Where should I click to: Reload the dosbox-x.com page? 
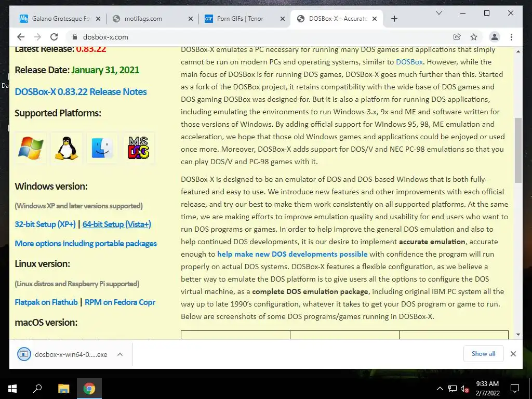pos(54,37)
